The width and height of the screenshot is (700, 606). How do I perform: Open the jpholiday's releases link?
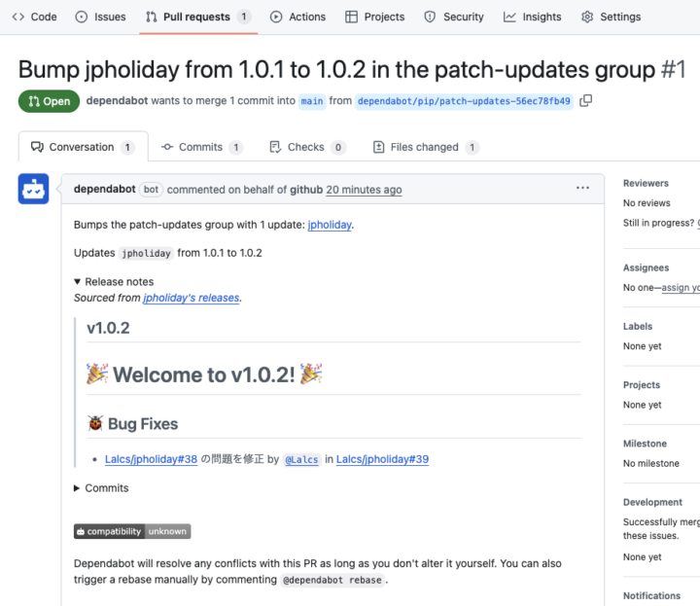click(x=191, y=298)
